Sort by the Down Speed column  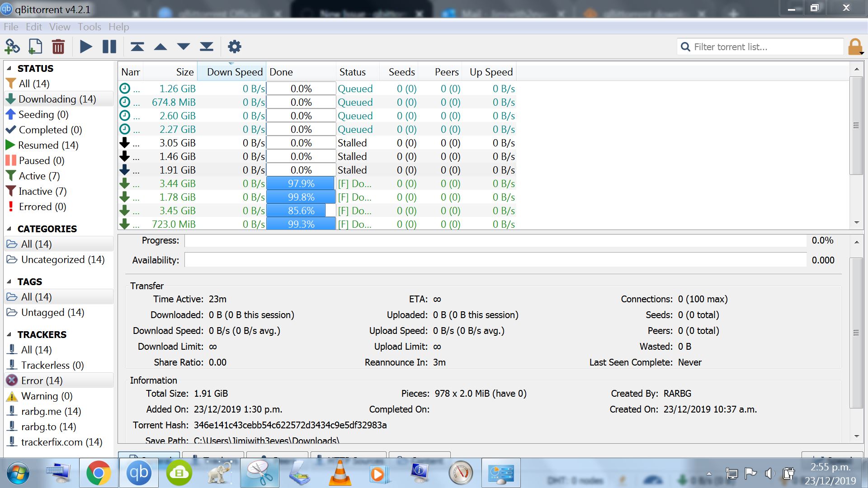(x=232, y=72)
